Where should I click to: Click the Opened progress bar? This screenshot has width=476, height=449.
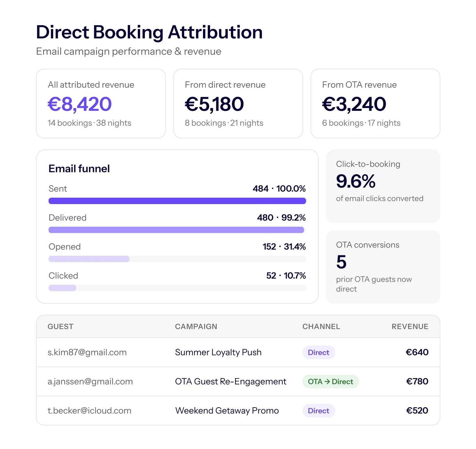pos(177,259)
